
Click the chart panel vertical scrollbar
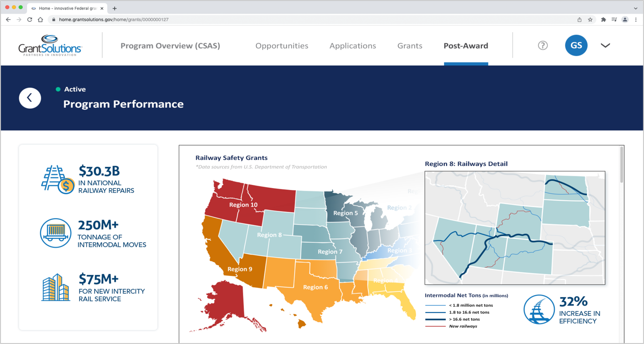(x=621, y=165)
